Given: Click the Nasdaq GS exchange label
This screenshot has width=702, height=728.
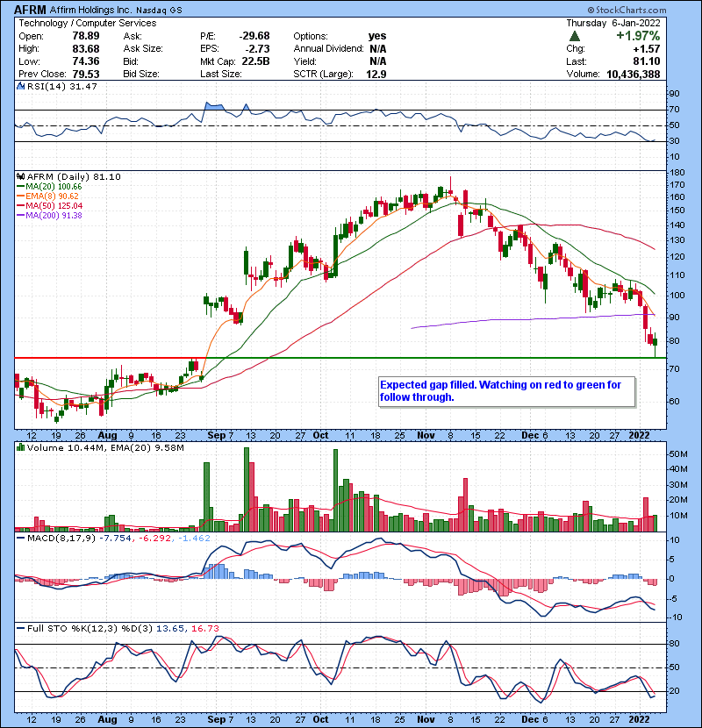Looking at the screenshot, I should pos(159,11).
